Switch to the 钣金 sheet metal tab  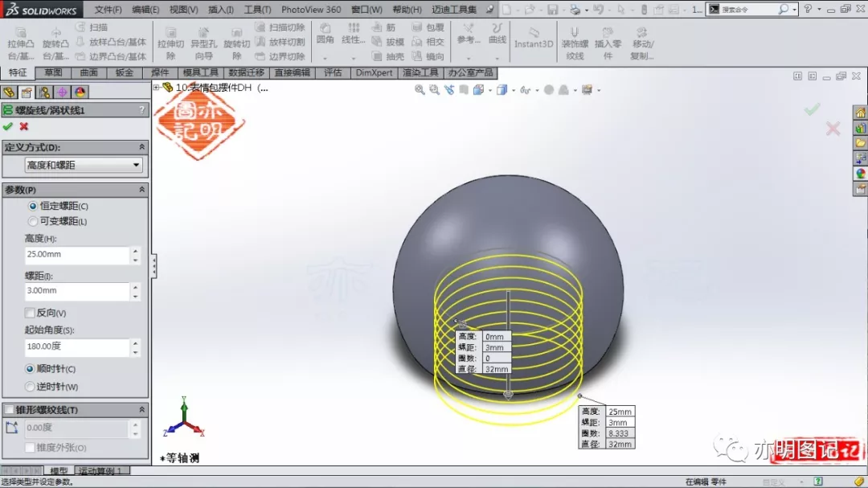click(x=124, y=72)
